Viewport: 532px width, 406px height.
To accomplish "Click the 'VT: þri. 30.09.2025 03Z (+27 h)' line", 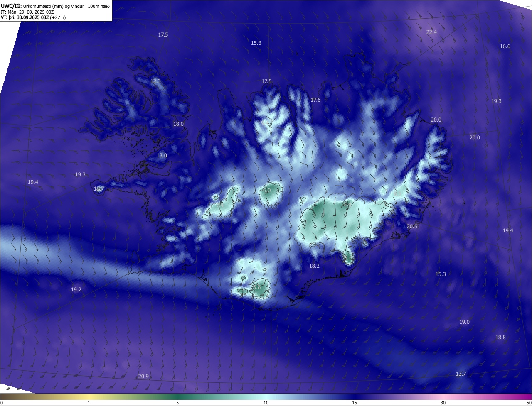I will click(x=33, y=17).
